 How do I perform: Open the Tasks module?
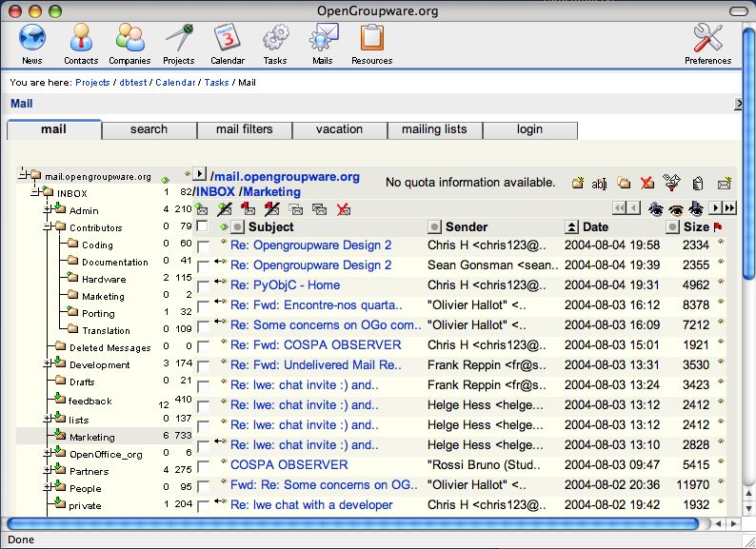(x=275, y=44)
